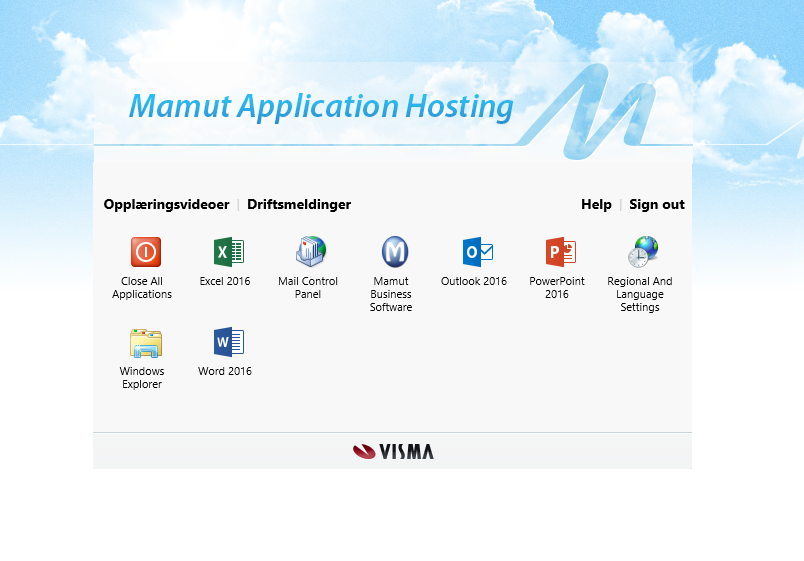The image size is (804, 561).
Task: Click Sign out
Action: [x=657, y=204]
